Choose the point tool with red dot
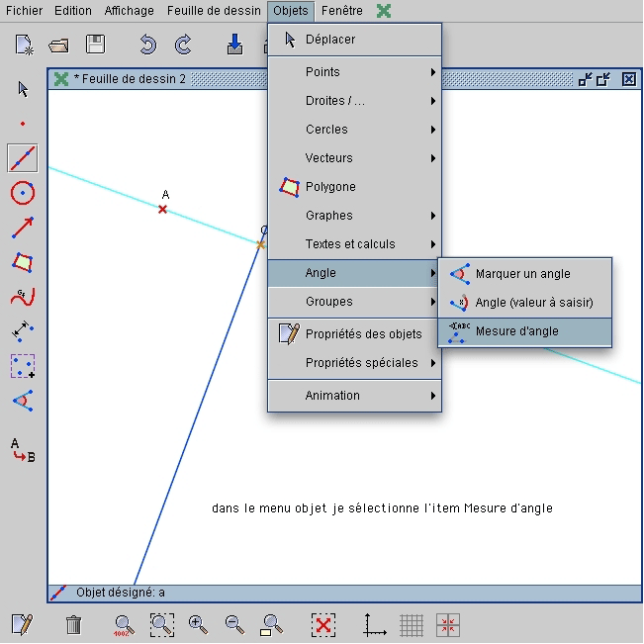This screenshot has width=644, height=644. tap(23, 124)
